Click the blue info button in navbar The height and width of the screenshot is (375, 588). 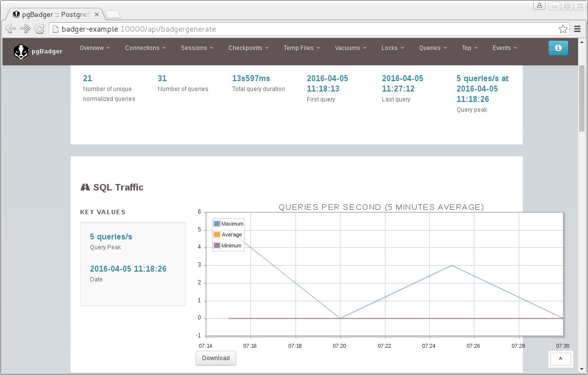(x=558, y=48)
